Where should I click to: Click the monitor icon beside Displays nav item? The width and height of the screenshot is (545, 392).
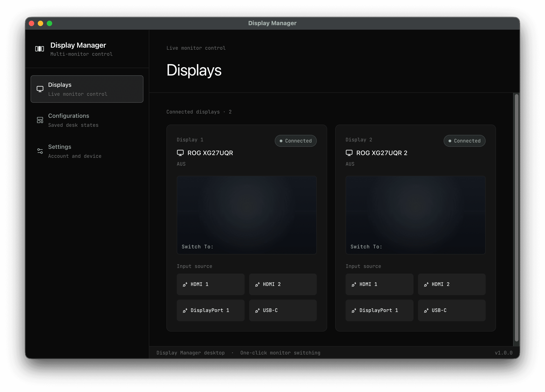click(40, 89)
